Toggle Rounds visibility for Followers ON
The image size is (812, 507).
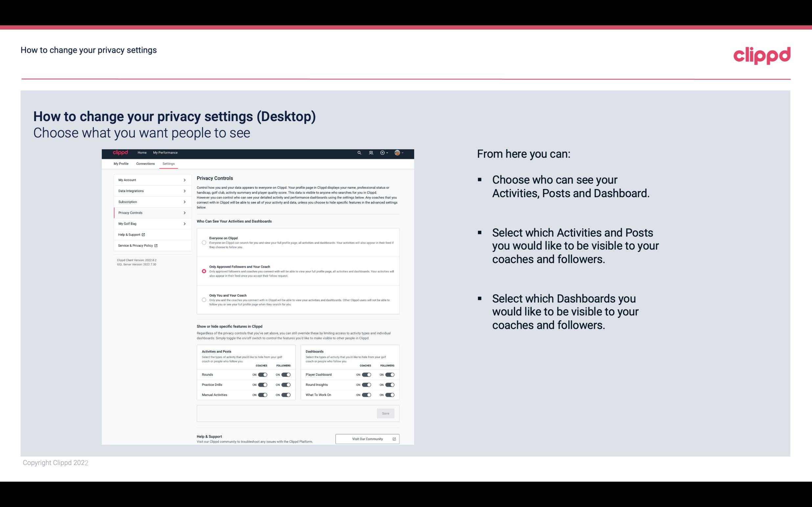pos(285,374)
